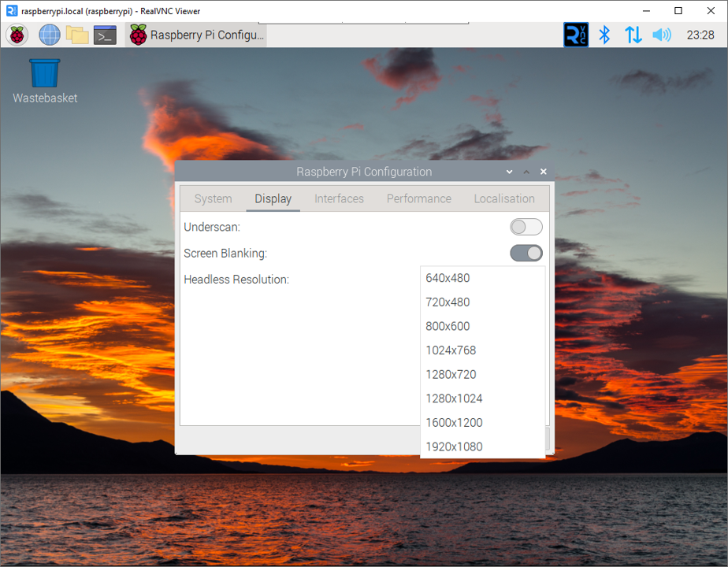
Task: Click the 23:28 clock in the tray
Action: tap(700, 35)
